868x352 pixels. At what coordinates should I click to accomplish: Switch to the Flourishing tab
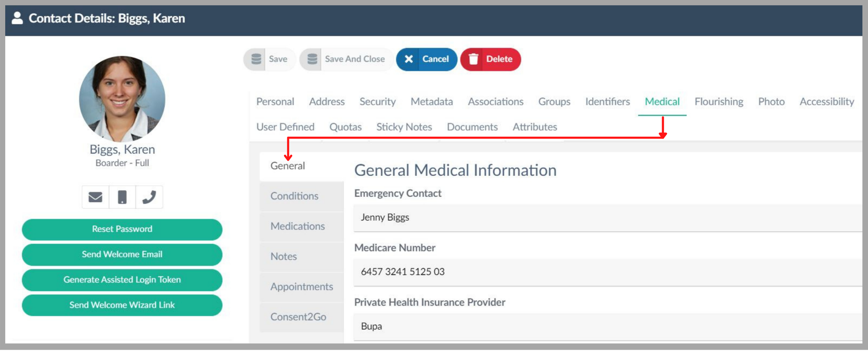click(x=718, y=101)
